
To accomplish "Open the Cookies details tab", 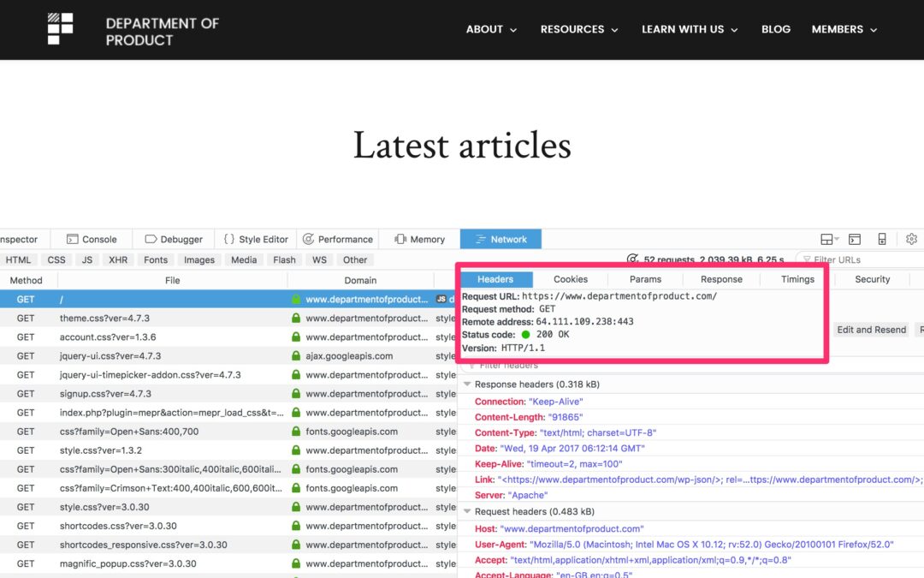I will [571, 279].
